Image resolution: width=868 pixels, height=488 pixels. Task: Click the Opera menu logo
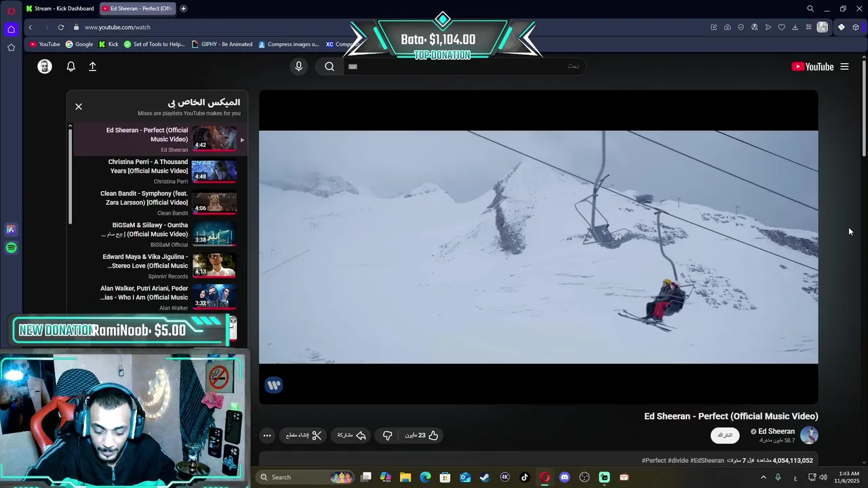pyautogui.click(x=11, y=10)
